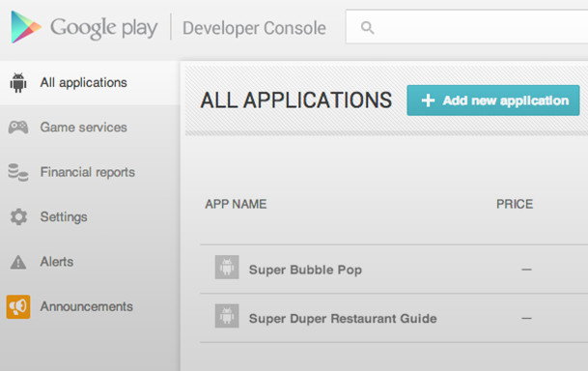Click the gamepad icon beside Game services
The image size is (588, 371).
(x=18, y=128)
